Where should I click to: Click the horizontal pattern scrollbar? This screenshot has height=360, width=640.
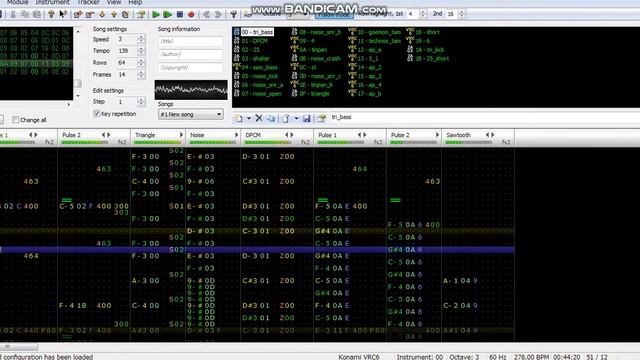[19, 347]
